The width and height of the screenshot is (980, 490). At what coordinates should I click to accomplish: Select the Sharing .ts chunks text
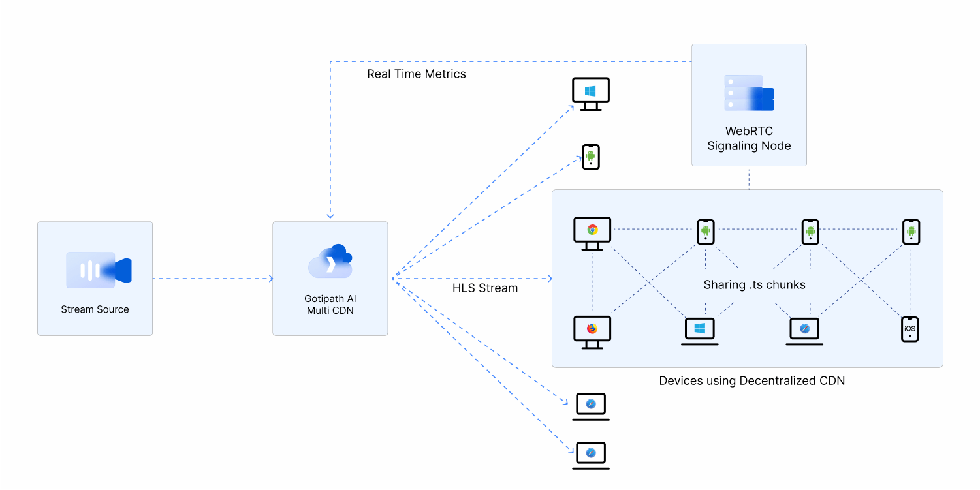[754, 284]
